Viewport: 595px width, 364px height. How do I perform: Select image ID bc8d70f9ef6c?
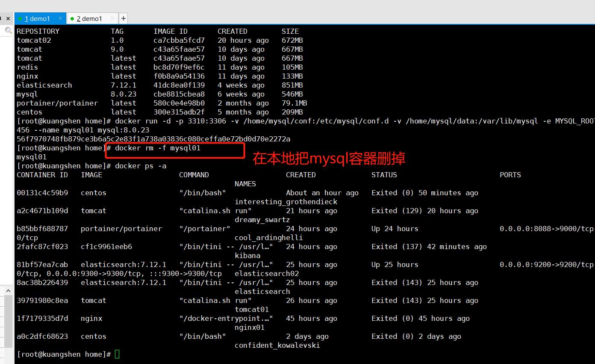pyautogui.click(x=179, y=67)
